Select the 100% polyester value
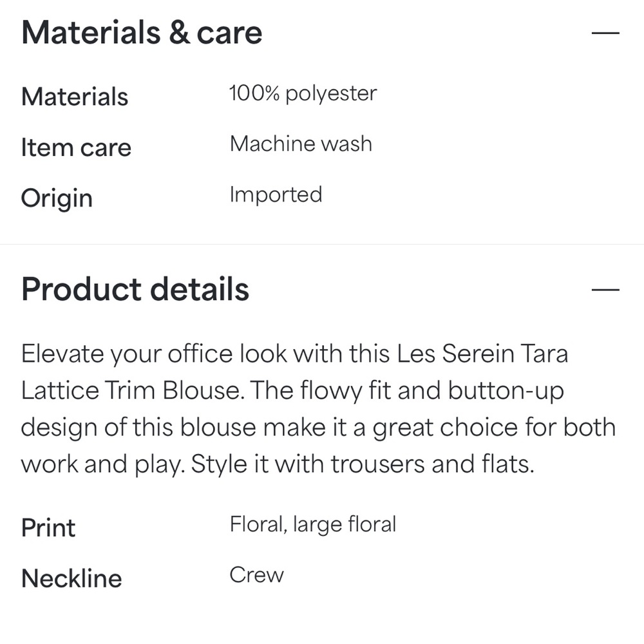 303,93
